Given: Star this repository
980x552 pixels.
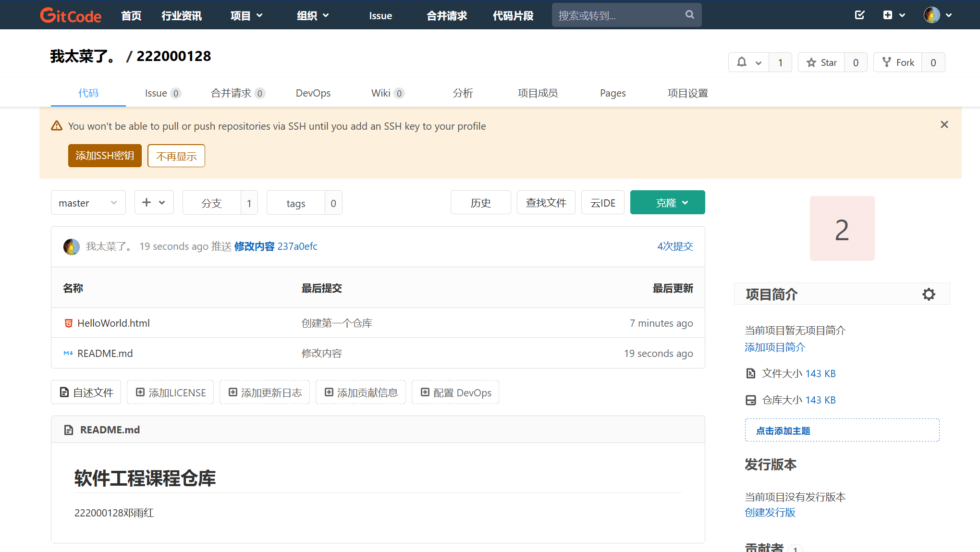Looking at the screenshot, I should [822, 62].
